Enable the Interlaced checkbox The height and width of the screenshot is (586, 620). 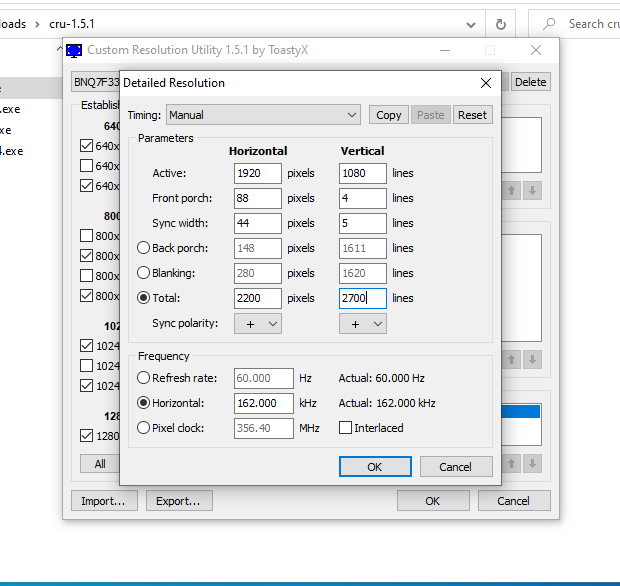(x=346, y=428)
